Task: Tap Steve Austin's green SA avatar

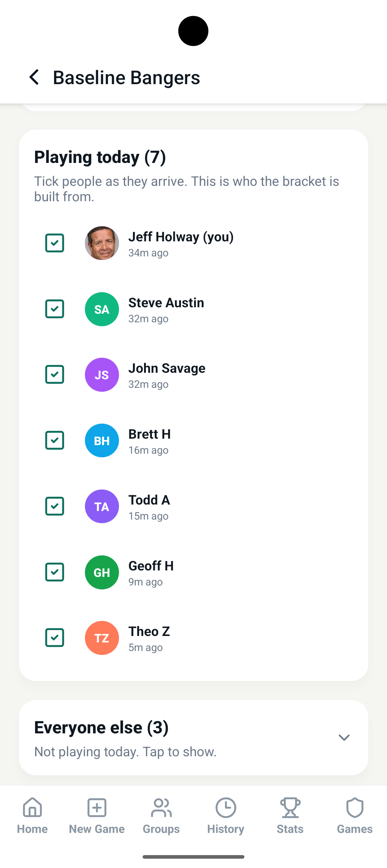Action: coord(102,309)
